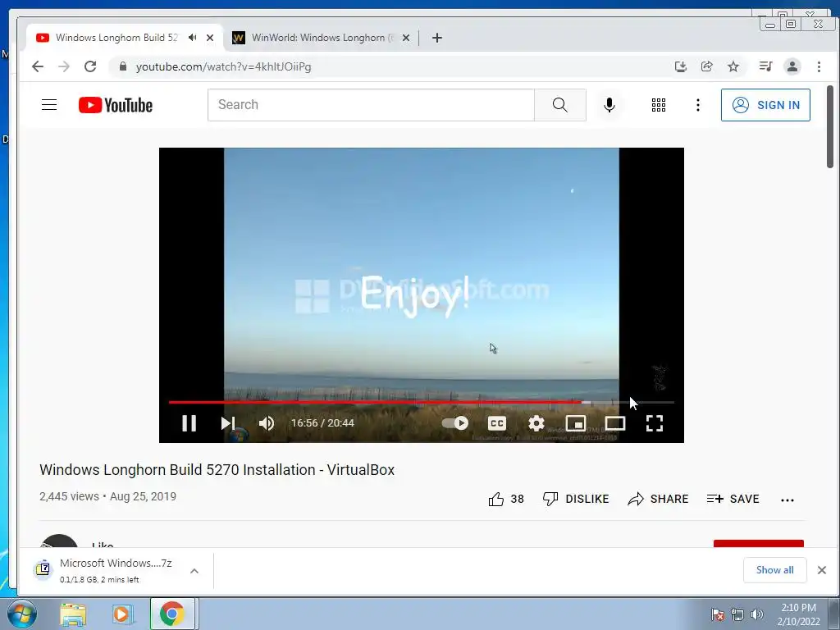Open Chrome three-dot menu
Image resolution: width=840 pixels, height=630 pixels.
[819, 66]
